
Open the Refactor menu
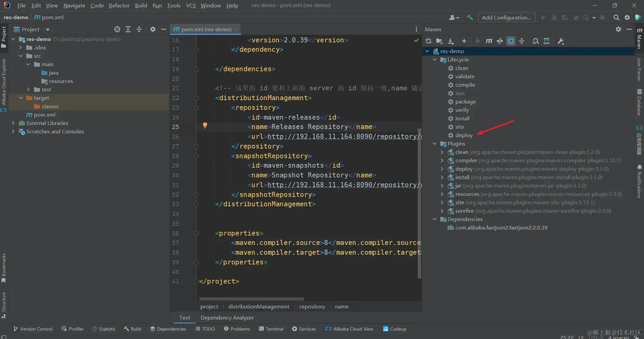[x=119, y=5]
